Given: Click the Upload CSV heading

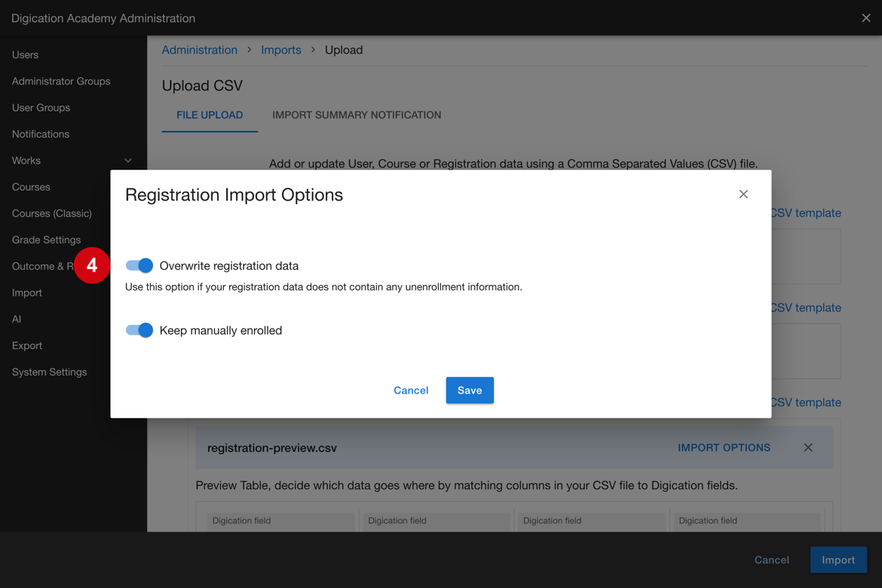Looking at the screenshot, I should [202, 85].
